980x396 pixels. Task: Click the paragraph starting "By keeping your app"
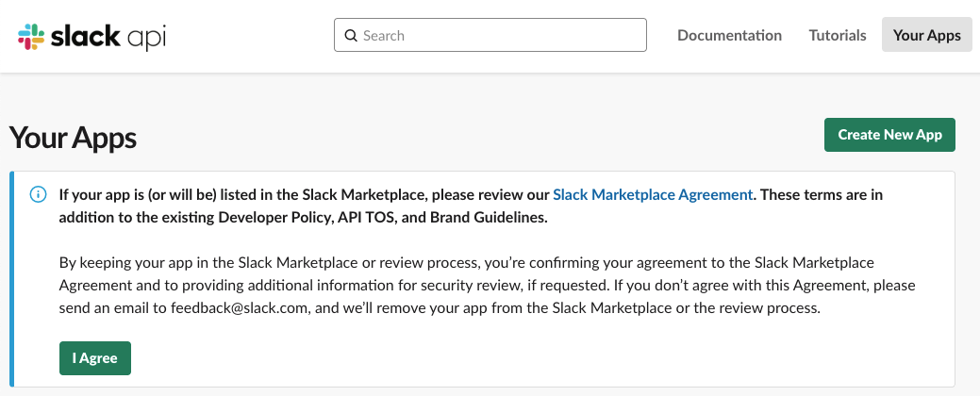coord(488,285)
